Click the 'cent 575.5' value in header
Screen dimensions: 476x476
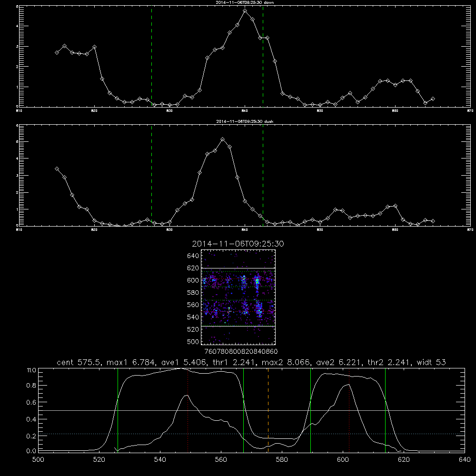click(79, 362)
